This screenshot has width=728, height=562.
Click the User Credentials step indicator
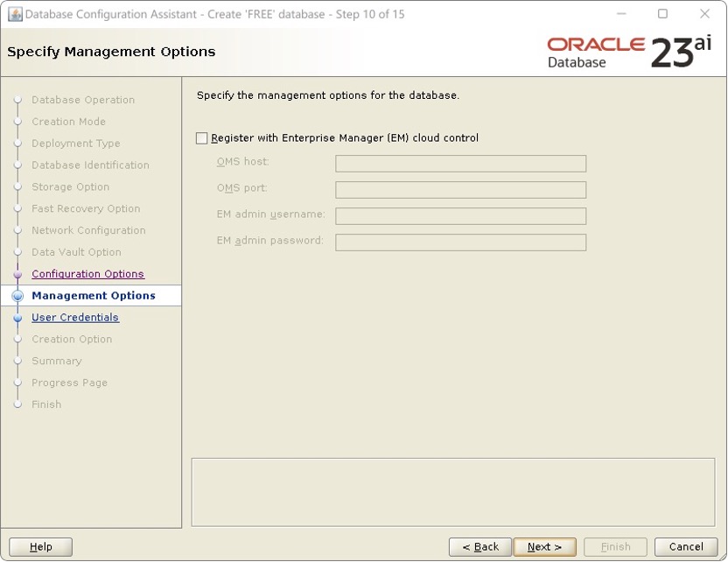pyautogui.click(x=18, y=317)
